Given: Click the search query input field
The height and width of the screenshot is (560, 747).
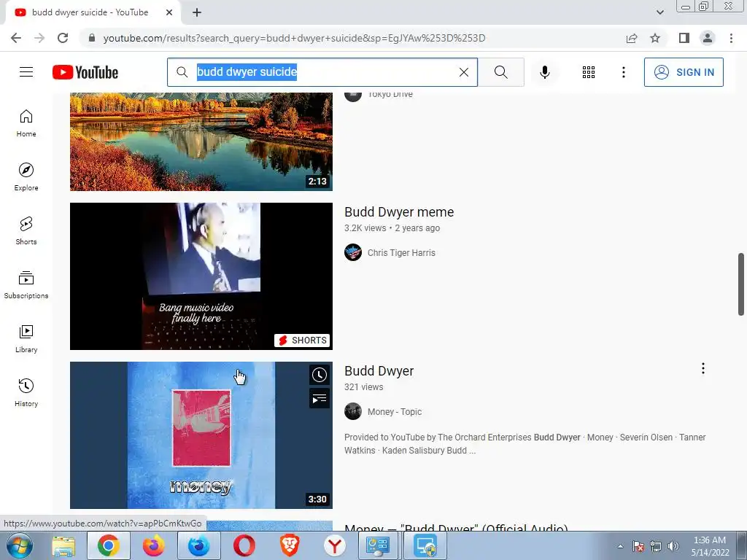Looking at the screenshot, I should (322, 72).
